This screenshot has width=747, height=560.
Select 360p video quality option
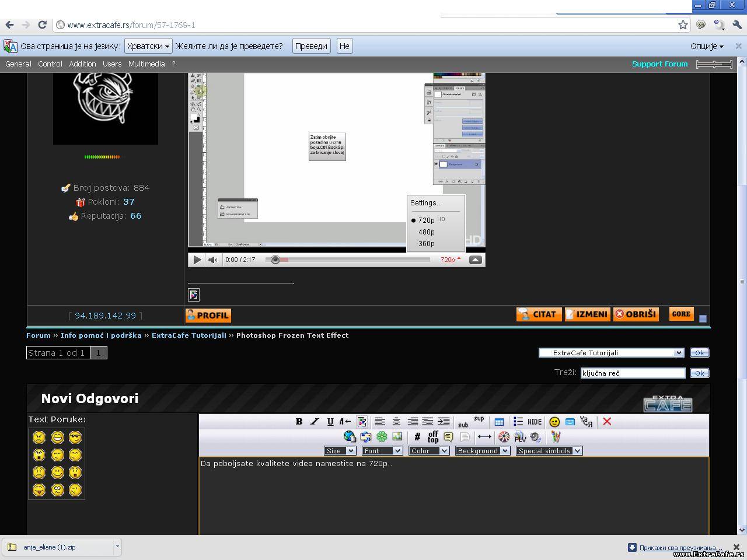pos(427,244)
